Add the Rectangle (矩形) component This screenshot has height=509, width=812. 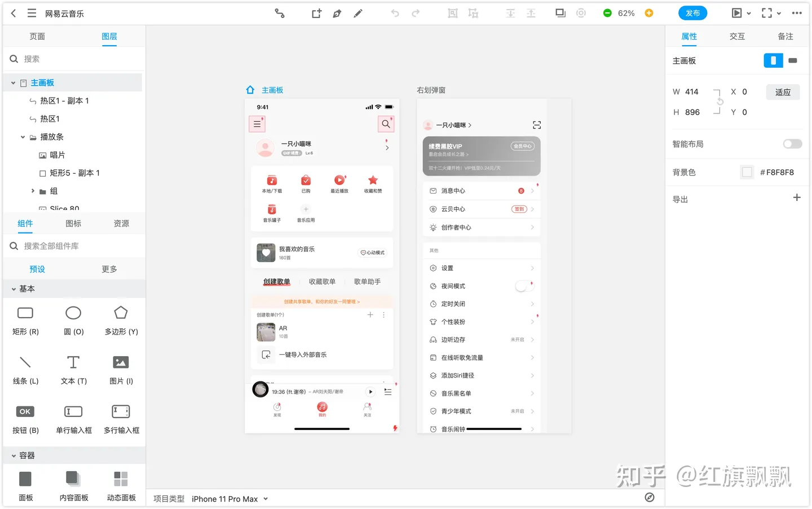click(25, 320)
